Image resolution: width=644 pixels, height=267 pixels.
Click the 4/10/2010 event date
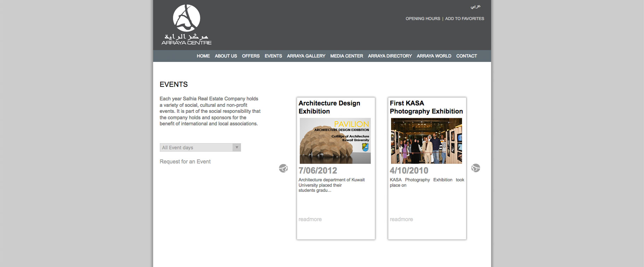409,171
